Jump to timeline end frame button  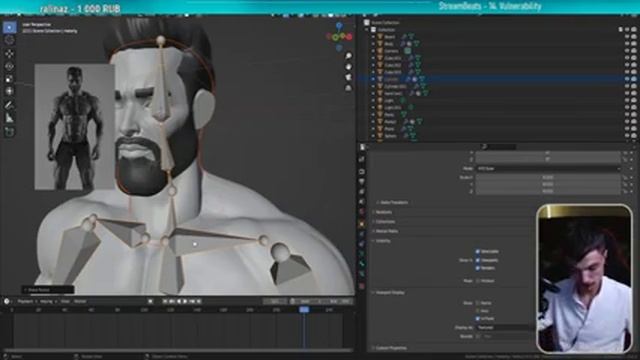click(199, 301)
